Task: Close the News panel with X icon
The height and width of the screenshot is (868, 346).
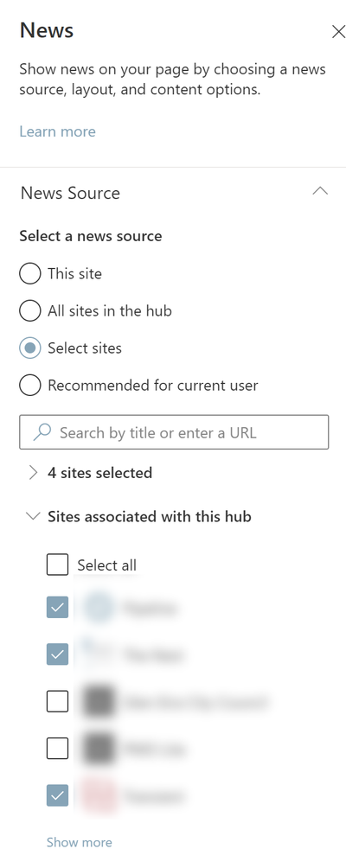Action: pyautogui.click(x=338, y=31)
